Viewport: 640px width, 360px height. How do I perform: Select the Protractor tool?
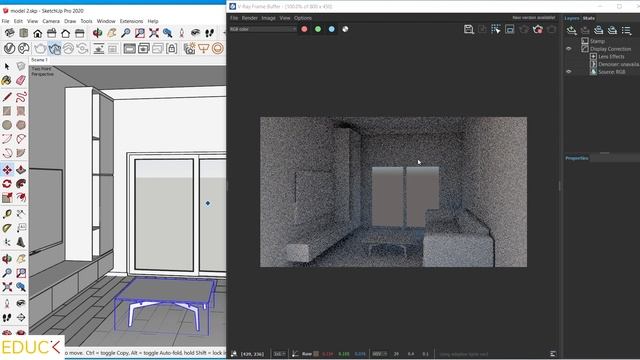point(7,228)
